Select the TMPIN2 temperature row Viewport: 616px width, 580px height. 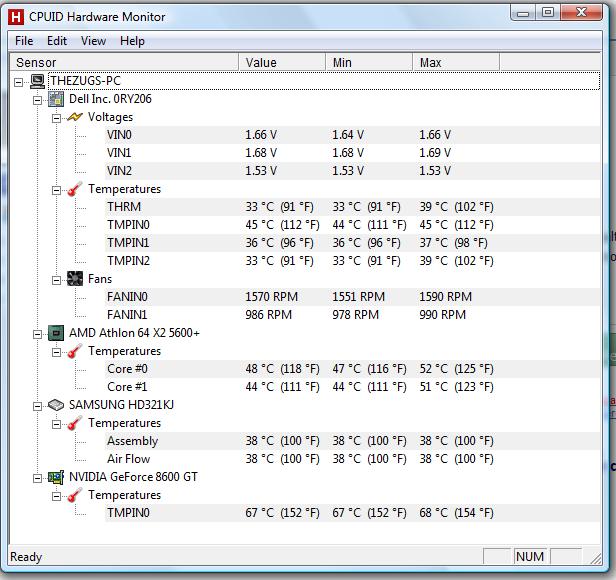[x=352, y=261]
